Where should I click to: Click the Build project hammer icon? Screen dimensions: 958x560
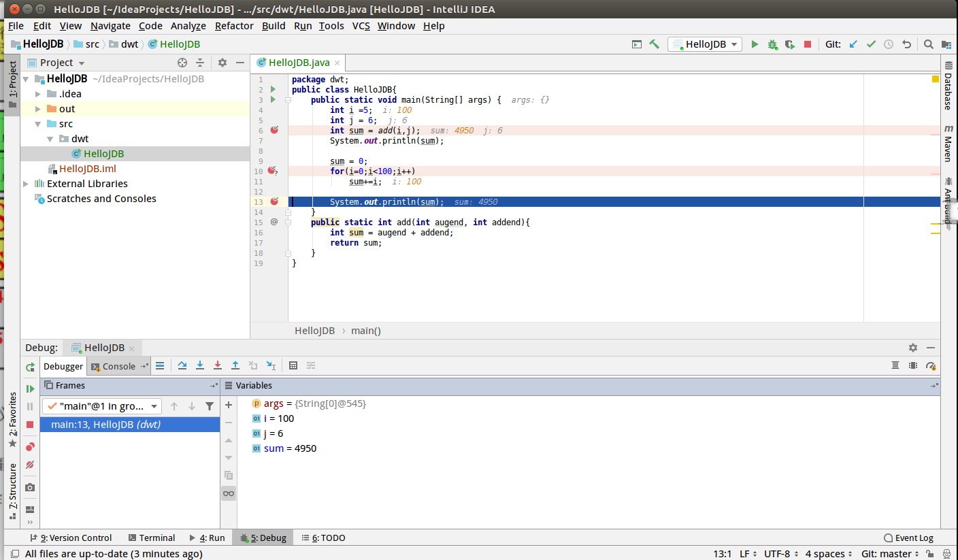pyautogui.click(x=654, y=44)
